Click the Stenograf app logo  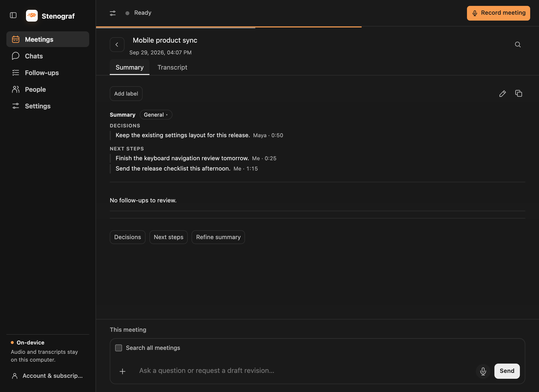32,16
